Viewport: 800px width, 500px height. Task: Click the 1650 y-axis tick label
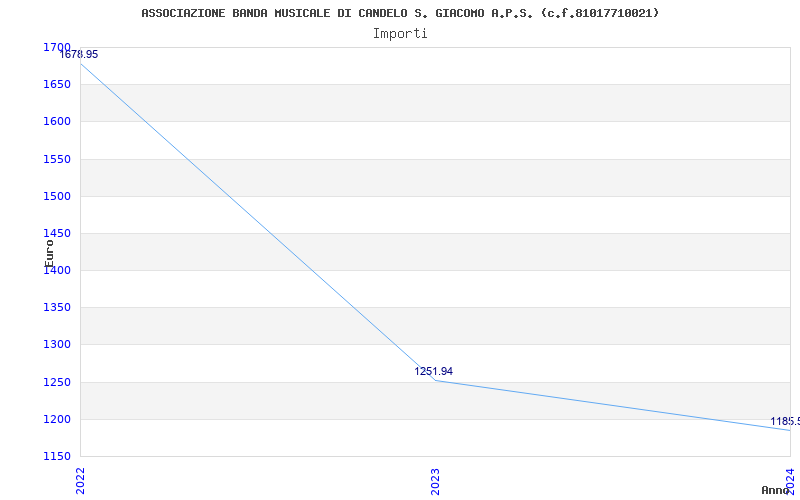pos(57,84)
